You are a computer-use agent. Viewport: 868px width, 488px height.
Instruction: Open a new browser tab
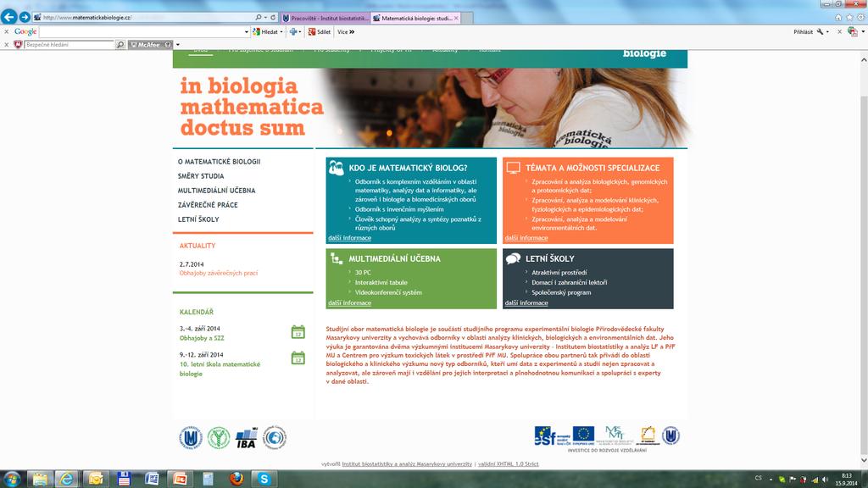467,19
